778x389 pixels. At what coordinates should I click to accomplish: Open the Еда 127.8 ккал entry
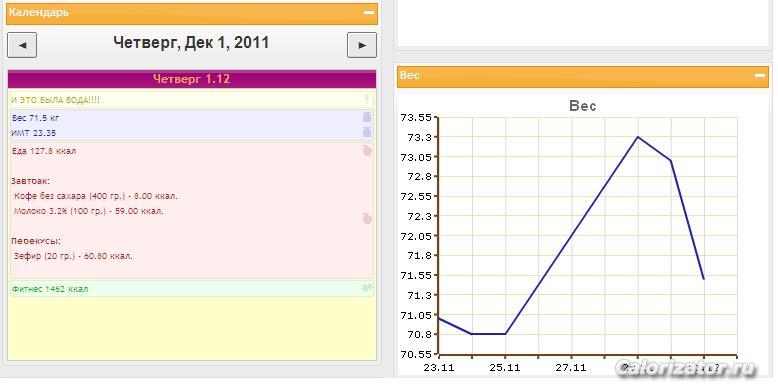pos(44,151)
